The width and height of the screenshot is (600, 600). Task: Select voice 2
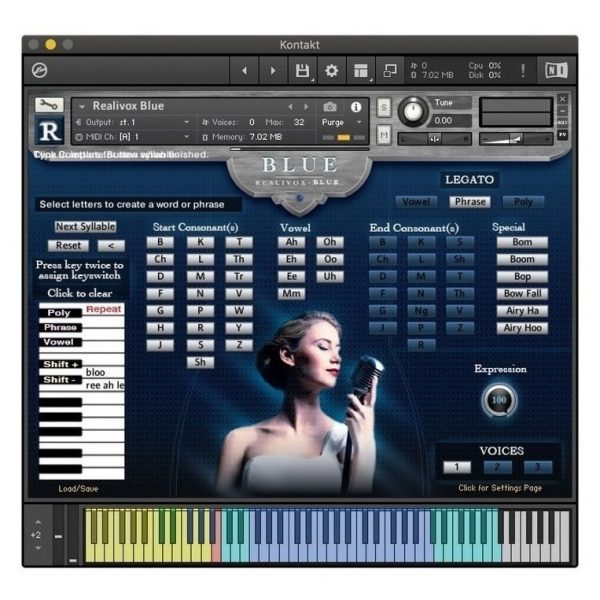pyautogui.click(x=497, y=467)
